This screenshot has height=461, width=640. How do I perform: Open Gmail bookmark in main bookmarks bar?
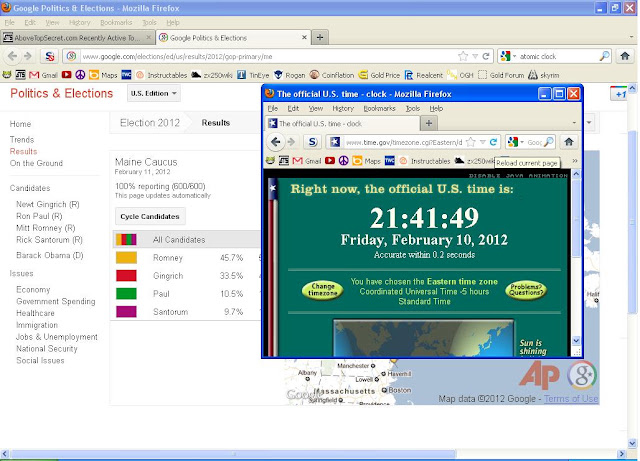tap(44, 75)
